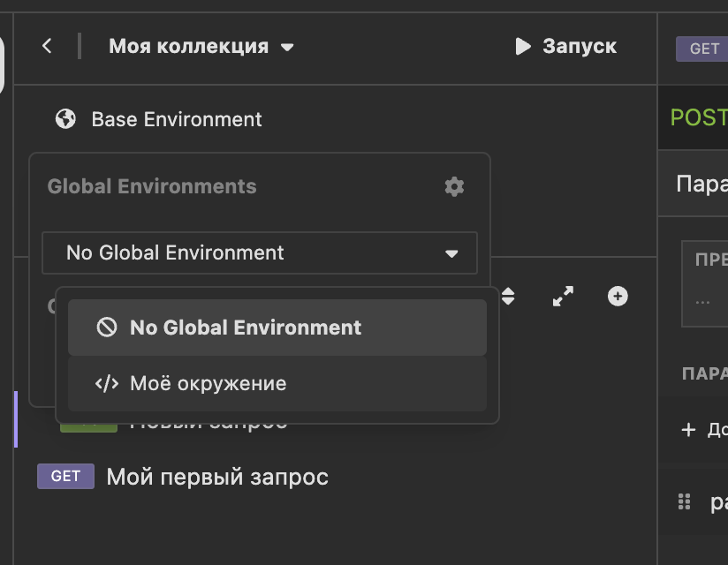Create new item with the plus circle icon
This screenshot has width=728, height=565.
click(618, 297)
